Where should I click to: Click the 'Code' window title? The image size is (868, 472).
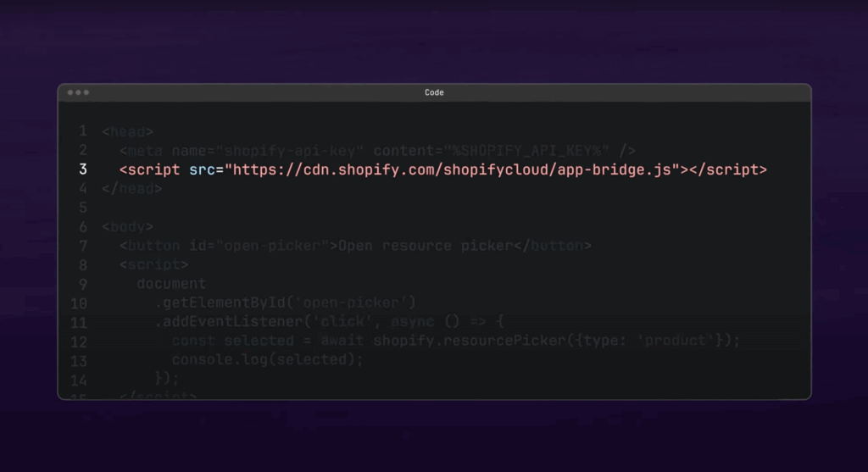pyautogui.click(x=434, y=92)
